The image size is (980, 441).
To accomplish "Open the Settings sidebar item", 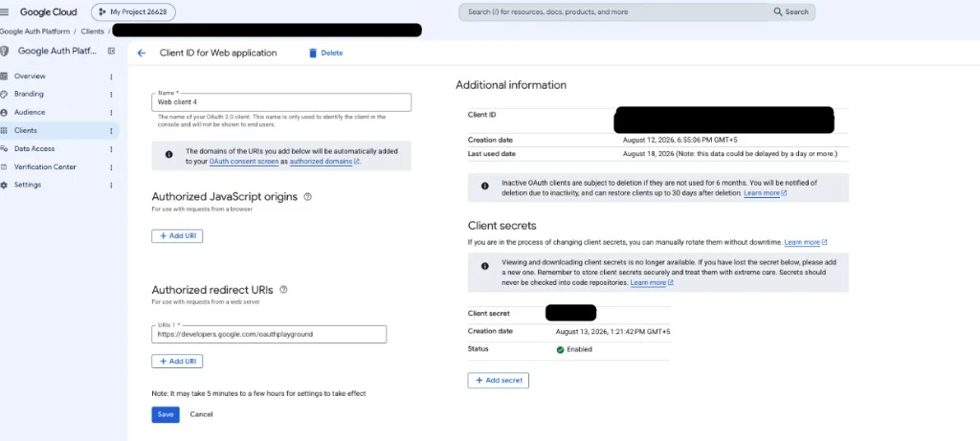I will coord(28,185).
